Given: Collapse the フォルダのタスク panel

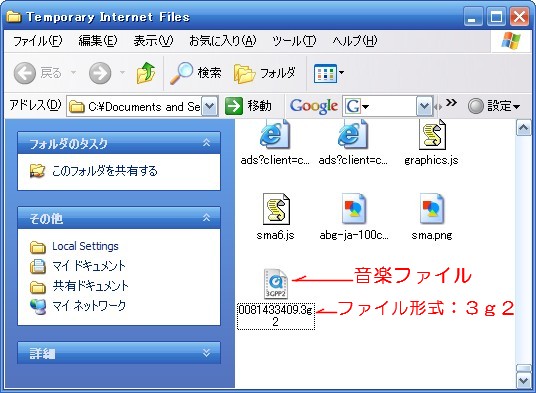Looking at the screenshot, I should (206, 143).
